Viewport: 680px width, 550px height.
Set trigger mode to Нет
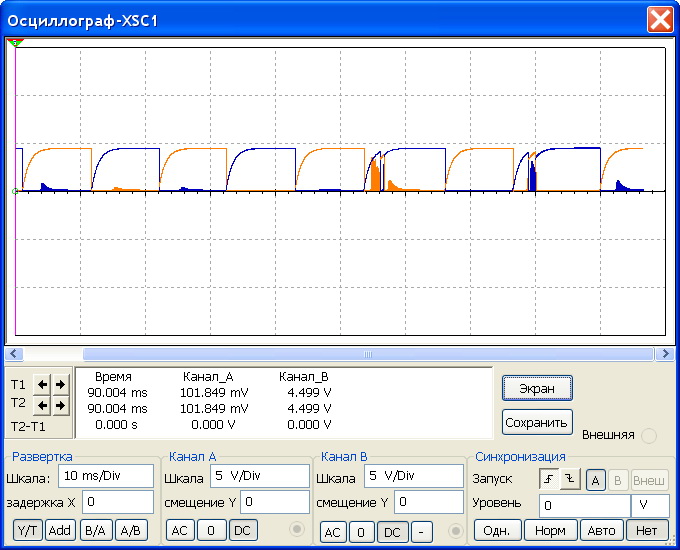[x=647, y=530]
